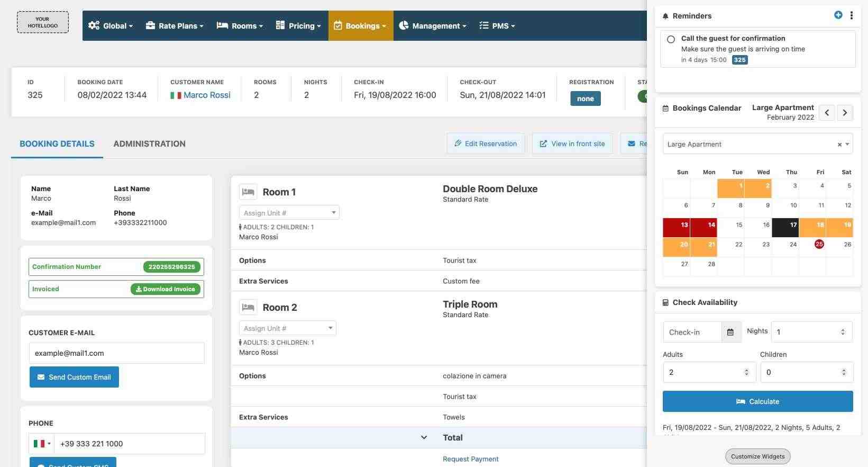868x467 pixels.
Task: Click the Reminders bell icon
Action: click(665, 16)
